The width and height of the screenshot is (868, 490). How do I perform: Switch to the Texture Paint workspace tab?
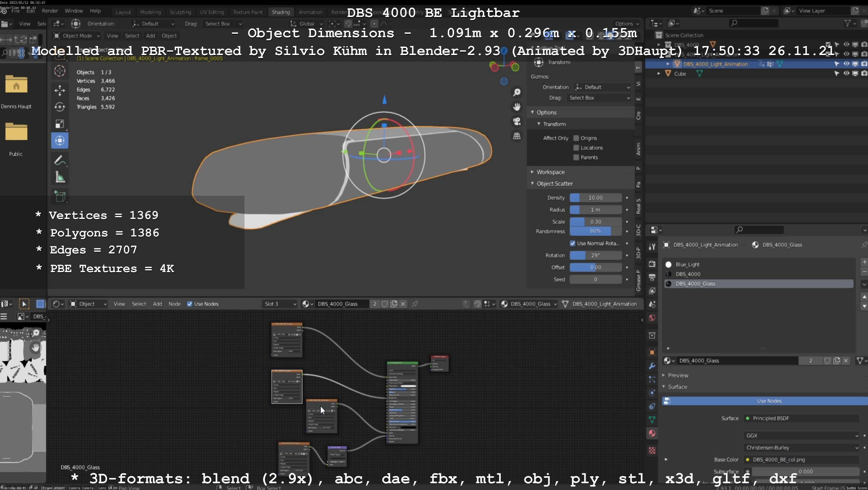(x=247, y=12)
